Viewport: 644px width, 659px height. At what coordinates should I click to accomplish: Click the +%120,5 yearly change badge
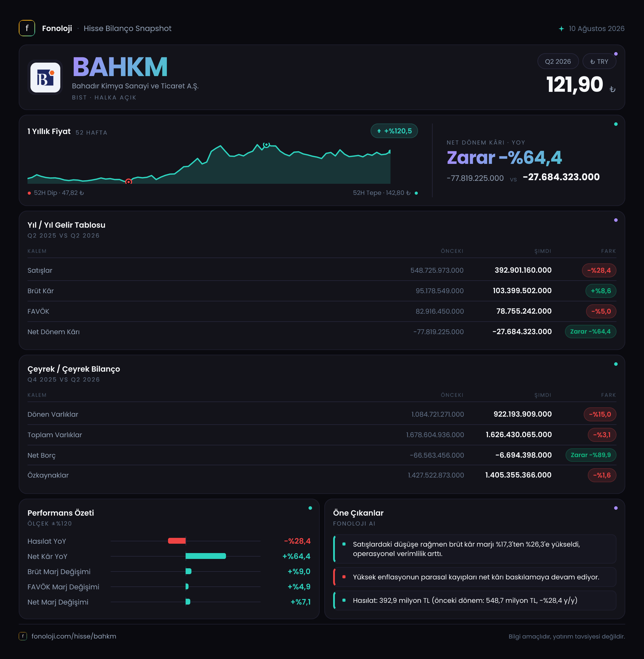click(x=394, y=131)
